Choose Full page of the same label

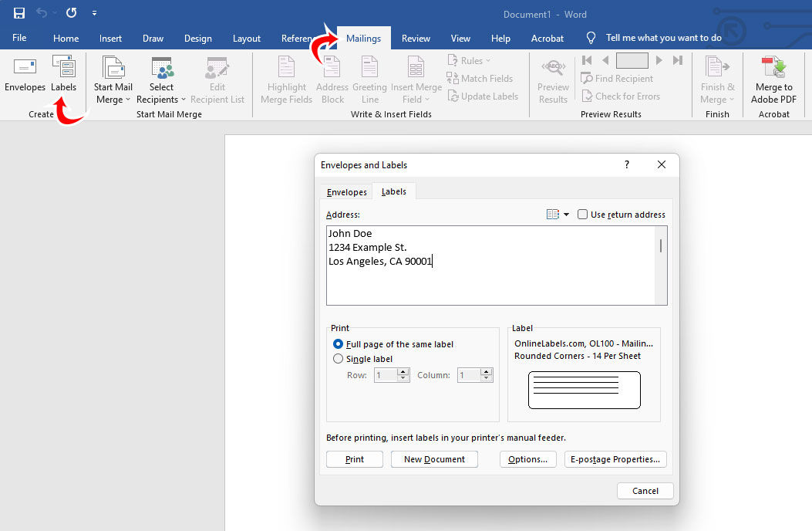tap(338, 343)
